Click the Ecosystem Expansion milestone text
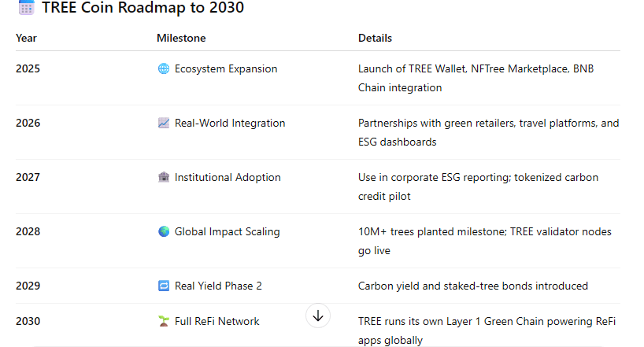This screenshot has width=644, height=347. pos(226,69)
